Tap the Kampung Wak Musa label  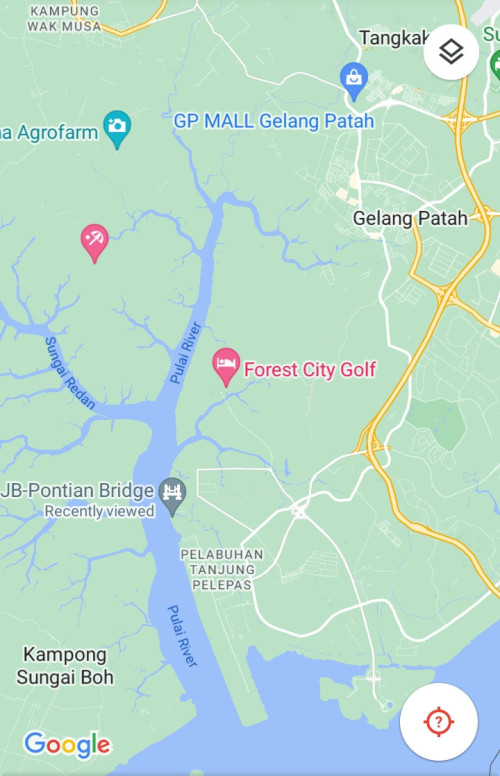click(64, 18)
